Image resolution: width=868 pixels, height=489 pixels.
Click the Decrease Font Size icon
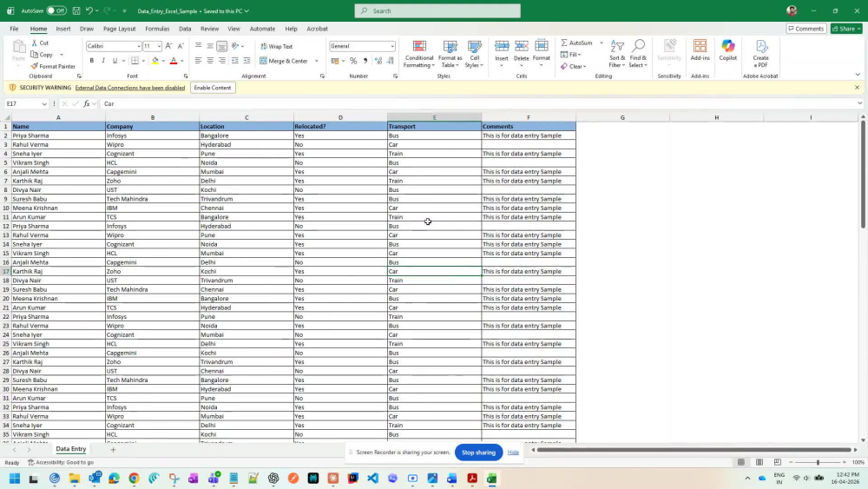point(181,47)
